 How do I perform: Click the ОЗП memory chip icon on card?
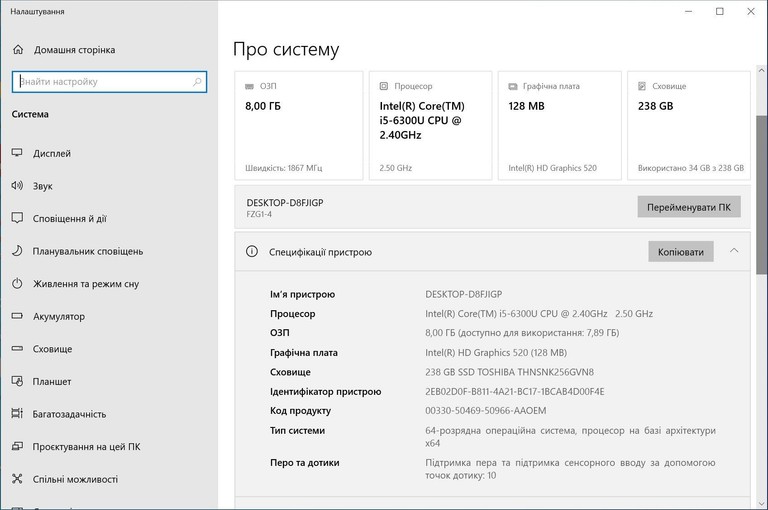(x=249, y=86)
